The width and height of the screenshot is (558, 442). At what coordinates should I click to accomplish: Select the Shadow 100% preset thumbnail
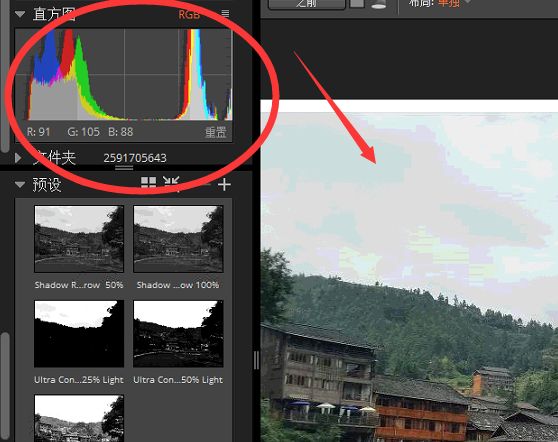(178, 239)
